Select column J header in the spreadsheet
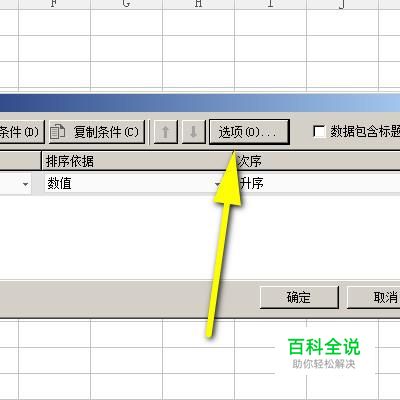400x400 pixels. pyautogui.click(x=342, y=4)
